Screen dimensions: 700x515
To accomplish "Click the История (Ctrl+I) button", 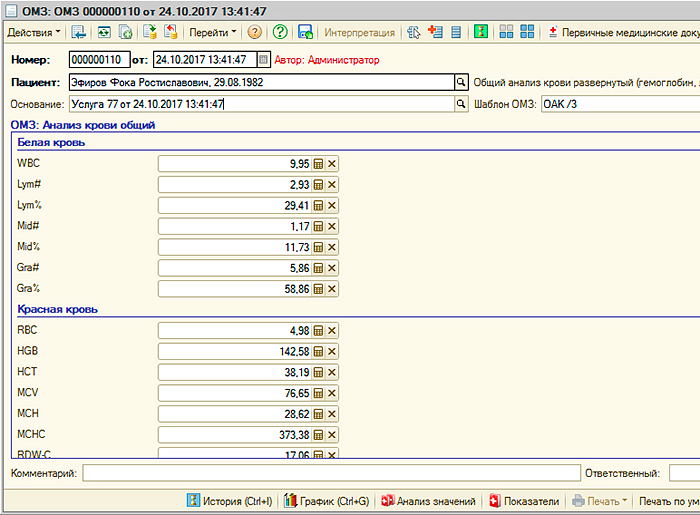I will tap(229, 501).
